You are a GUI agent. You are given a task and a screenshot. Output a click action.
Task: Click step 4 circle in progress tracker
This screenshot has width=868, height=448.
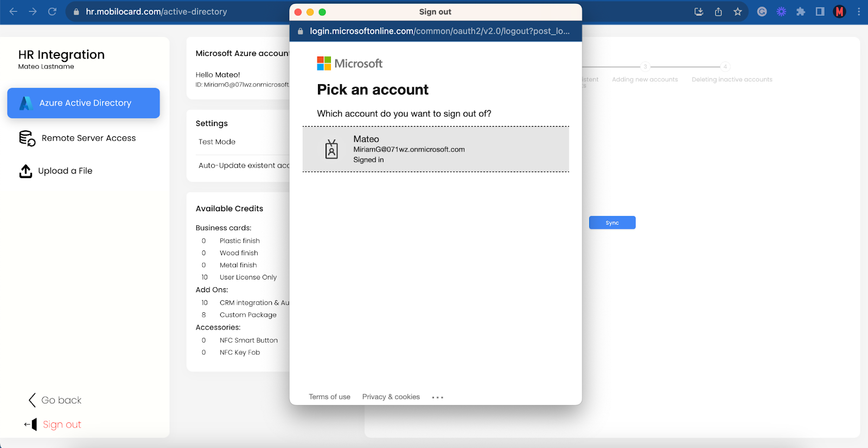[x=725, y=67]
